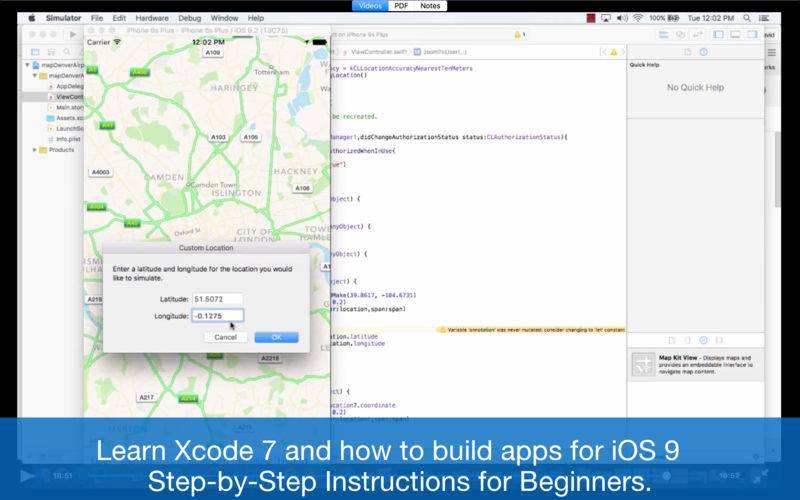This screenshot has width=800, height=500.
Task: Open the Simulator menu
Action: click(63, 18)
